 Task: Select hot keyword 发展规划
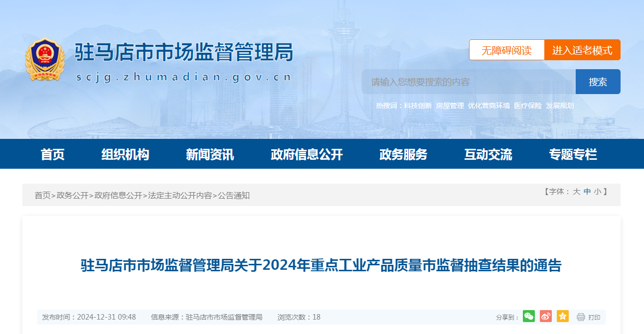[x=560, y=106]
